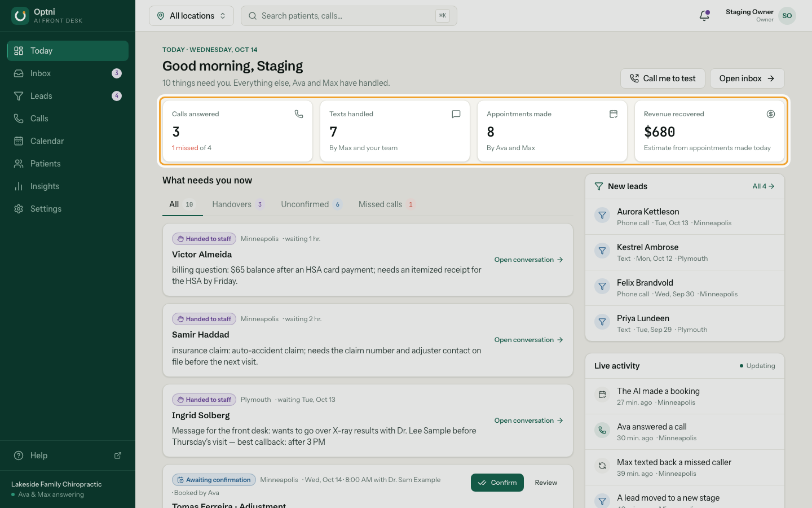Select the Missed calls tab
The height and width of the screenshot is (508, 812).
click(387, 204)
